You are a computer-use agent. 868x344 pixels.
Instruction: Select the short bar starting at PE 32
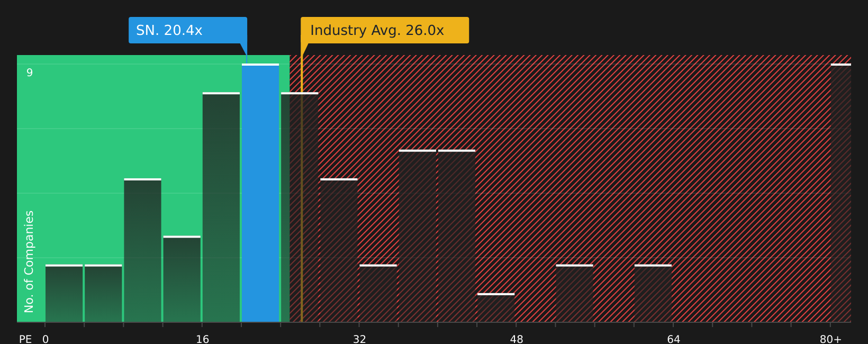tap(378, 293)
